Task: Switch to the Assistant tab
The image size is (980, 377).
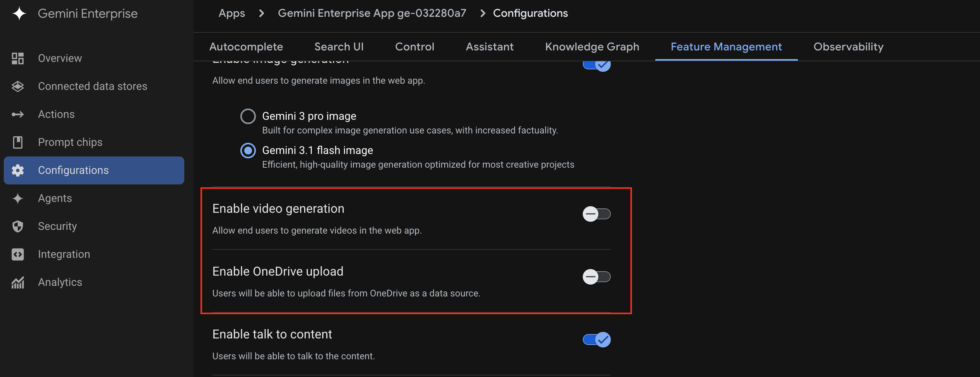Action: pyautogui.click(x=490, y=47)
